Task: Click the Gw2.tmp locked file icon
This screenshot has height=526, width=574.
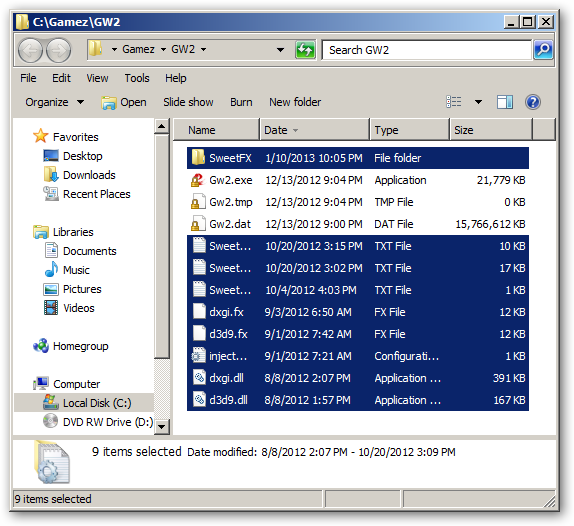Action: pos(198,202)
